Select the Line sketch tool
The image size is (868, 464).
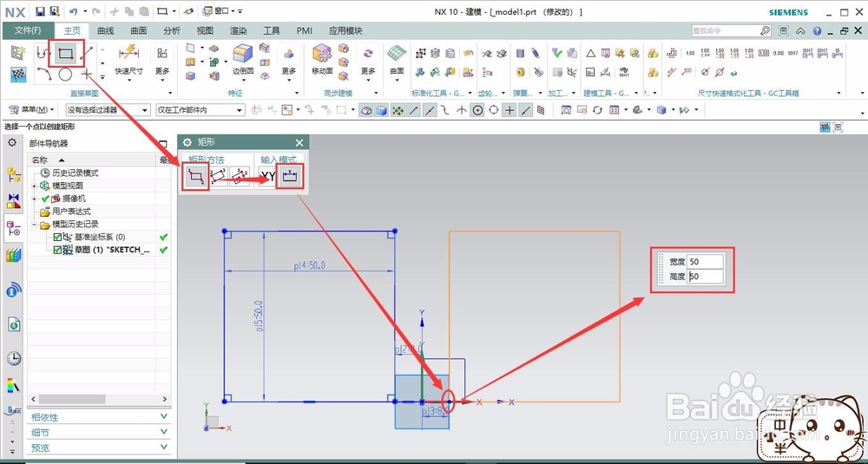(x=86, y=53)
